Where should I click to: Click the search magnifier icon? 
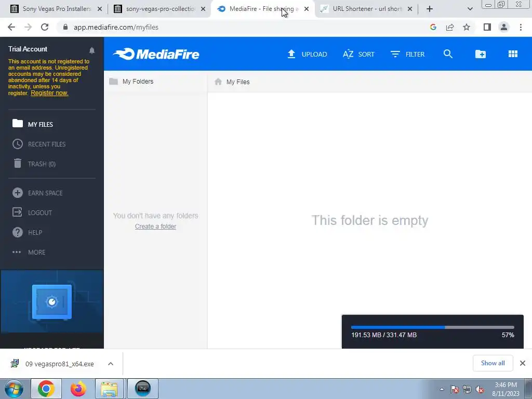448,54
